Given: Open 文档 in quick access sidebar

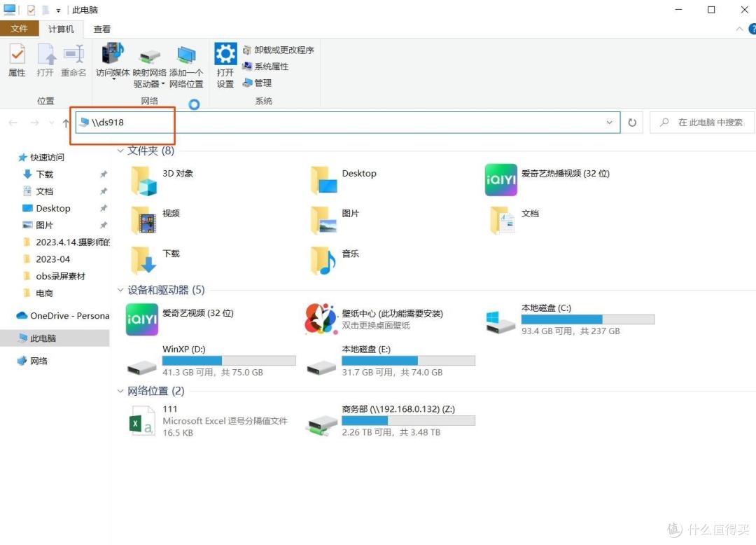Looking at the screenshot, I should (44, 191).
